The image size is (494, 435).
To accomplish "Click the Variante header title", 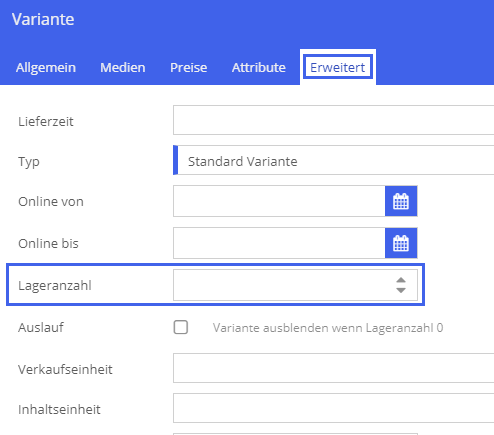I will (x=43, y=19).
